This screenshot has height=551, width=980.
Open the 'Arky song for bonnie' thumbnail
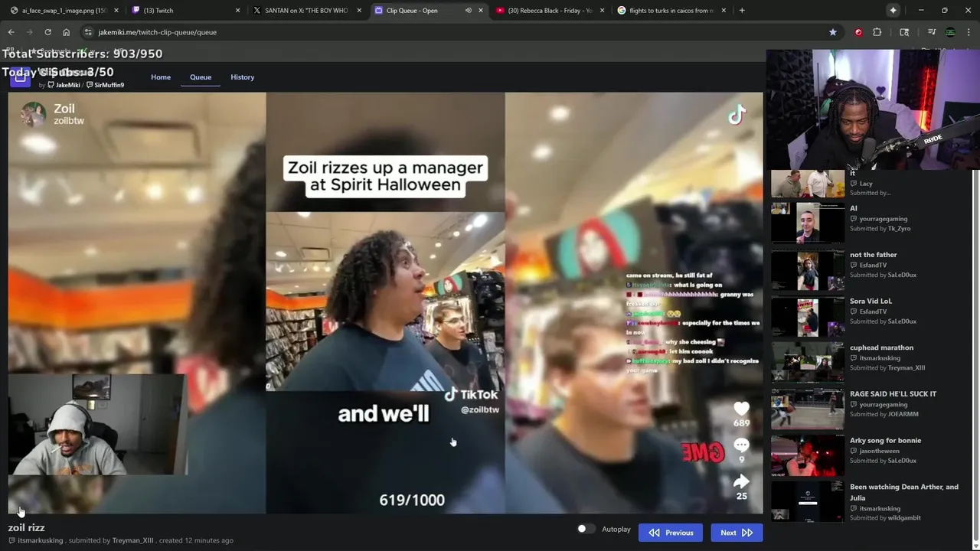808,455
